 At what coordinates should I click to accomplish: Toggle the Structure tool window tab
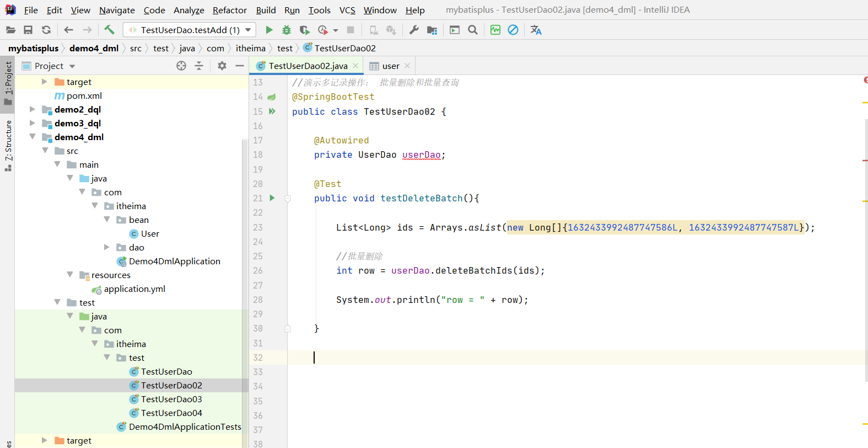(x=8, y=145)
